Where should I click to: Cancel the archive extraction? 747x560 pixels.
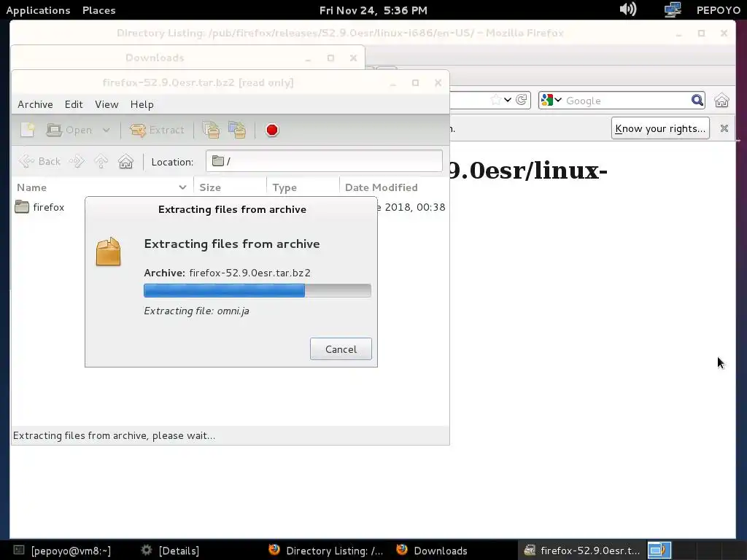pyautogui.click(x=341, y=349)
